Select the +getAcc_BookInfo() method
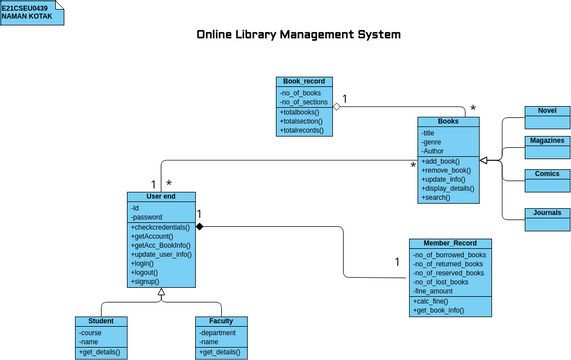571x360 pixels. click(x=161, y=246)
